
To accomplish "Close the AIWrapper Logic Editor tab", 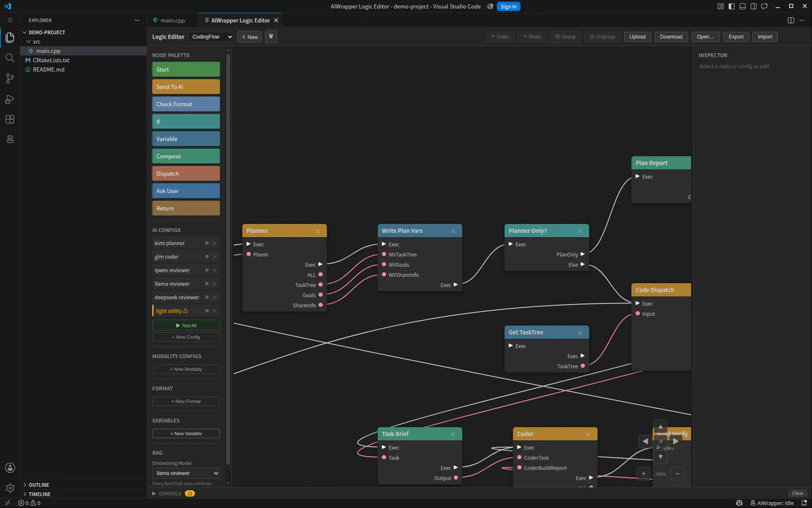I will tap(276, 20).
